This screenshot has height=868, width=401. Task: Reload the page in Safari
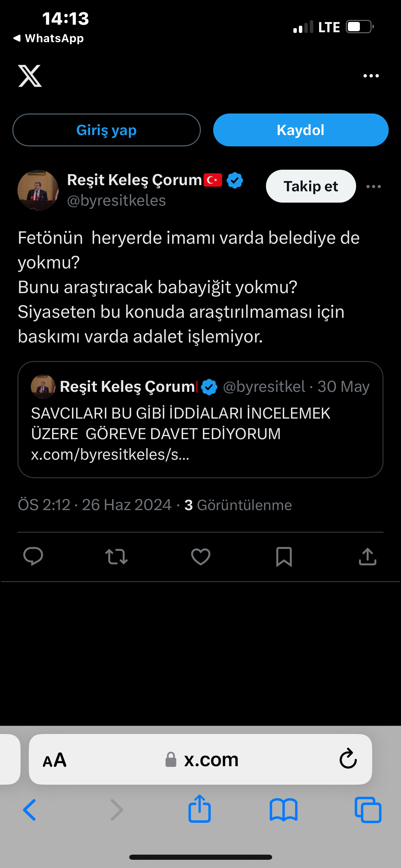pos(348,759)
